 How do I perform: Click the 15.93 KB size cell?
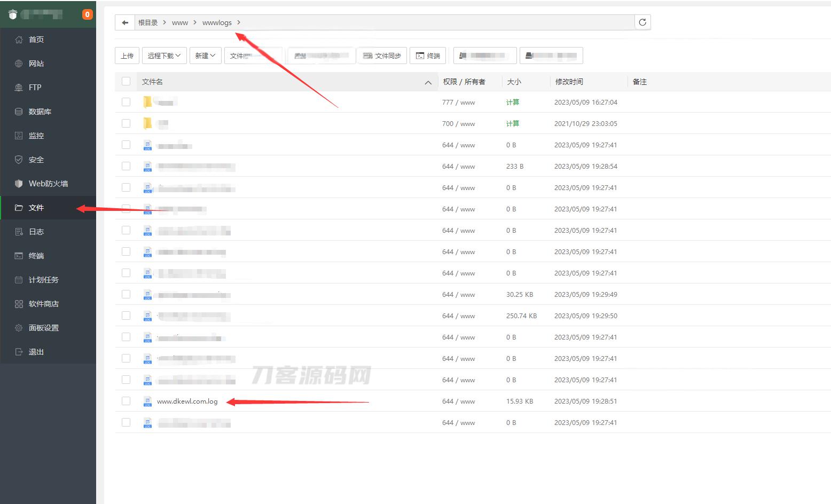coord(520,401)
